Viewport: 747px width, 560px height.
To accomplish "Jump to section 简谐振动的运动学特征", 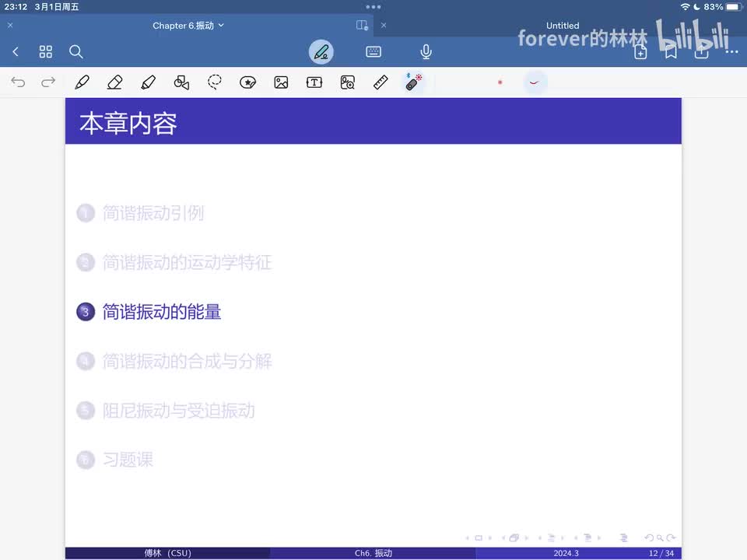I will pos(187,262).
